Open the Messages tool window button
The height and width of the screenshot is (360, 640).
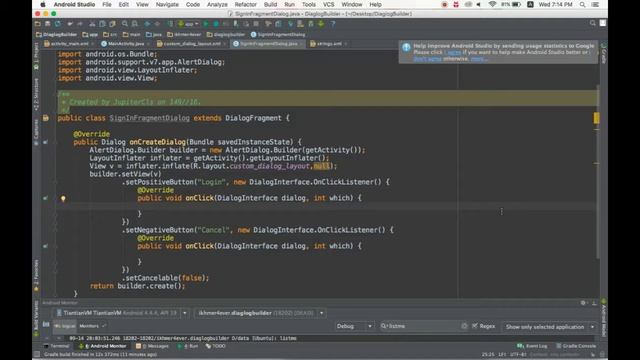pos(152,346)
